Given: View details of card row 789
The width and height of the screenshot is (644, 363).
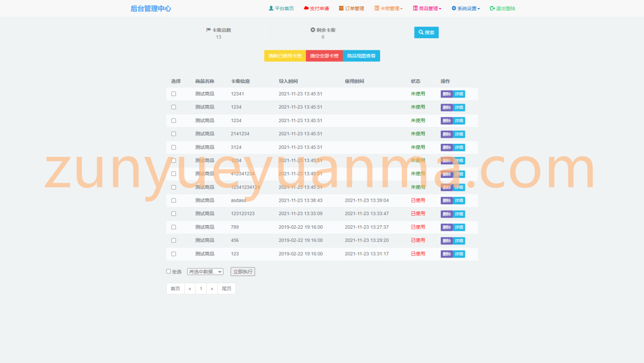Looking at the screenshot, I should (x=459, y=227).
